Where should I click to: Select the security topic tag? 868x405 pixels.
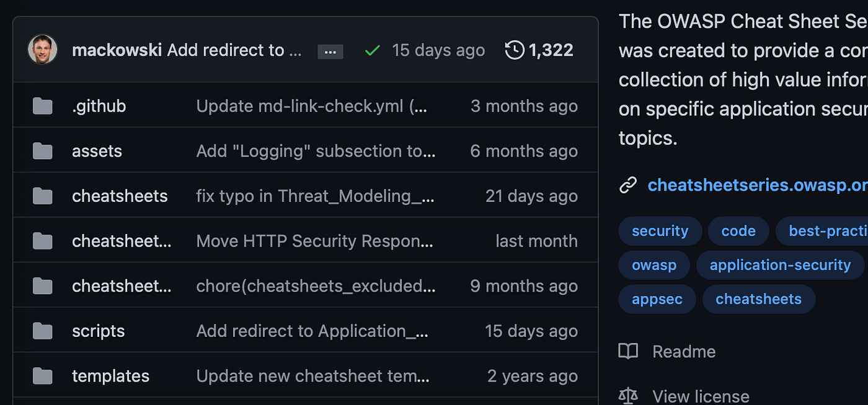(x=660, y=230)
